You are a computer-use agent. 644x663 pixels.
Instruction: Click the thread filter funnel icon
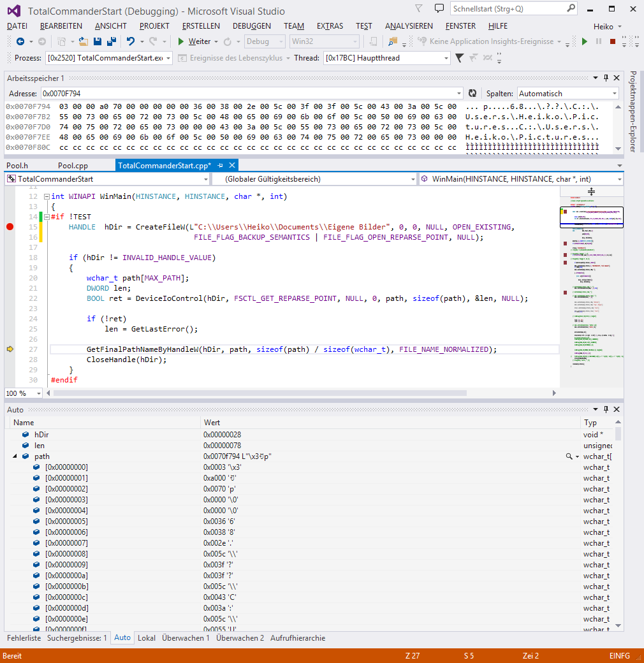[459, 58]
